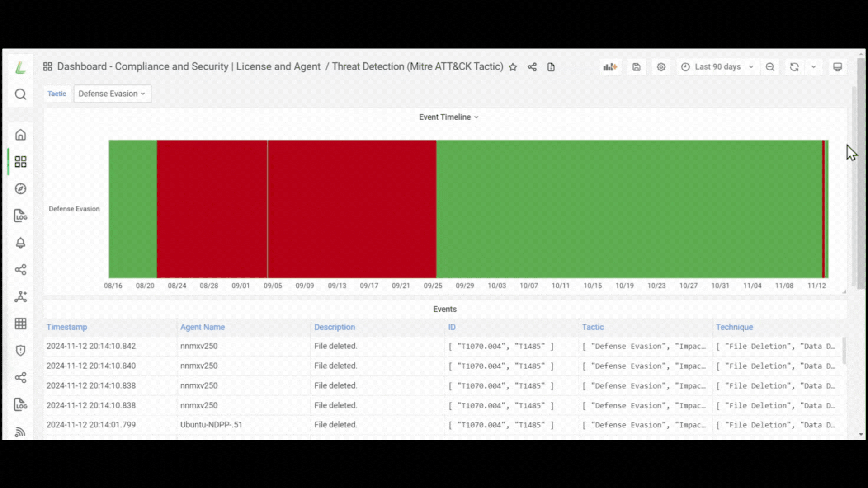Image resolution: width=868 pixels, height=488 pixels.
Task: Mark dashboard as favorite with star icon
Action: coord(513,67)
